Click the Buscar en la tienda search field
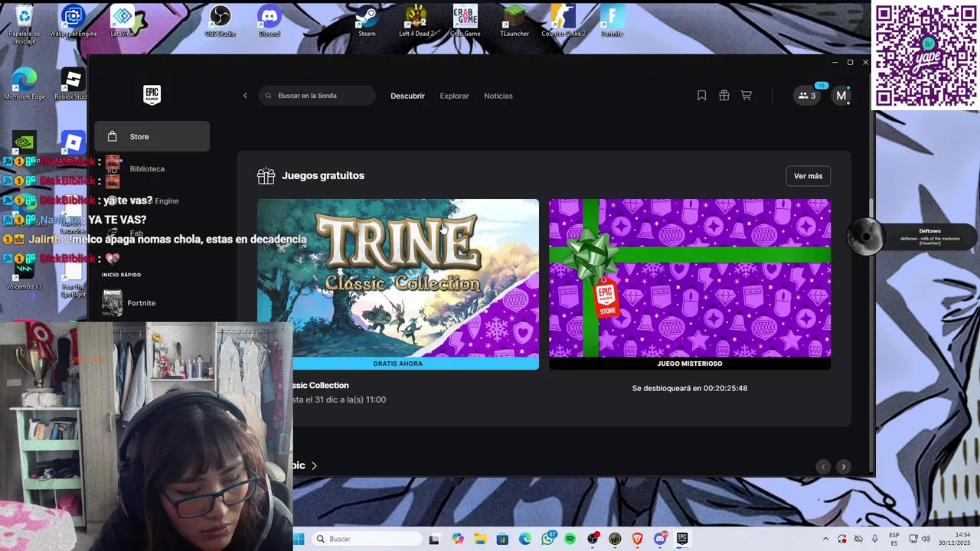Image resolution: width=980 pixels, height=551 pixels. tap(316, 96)
